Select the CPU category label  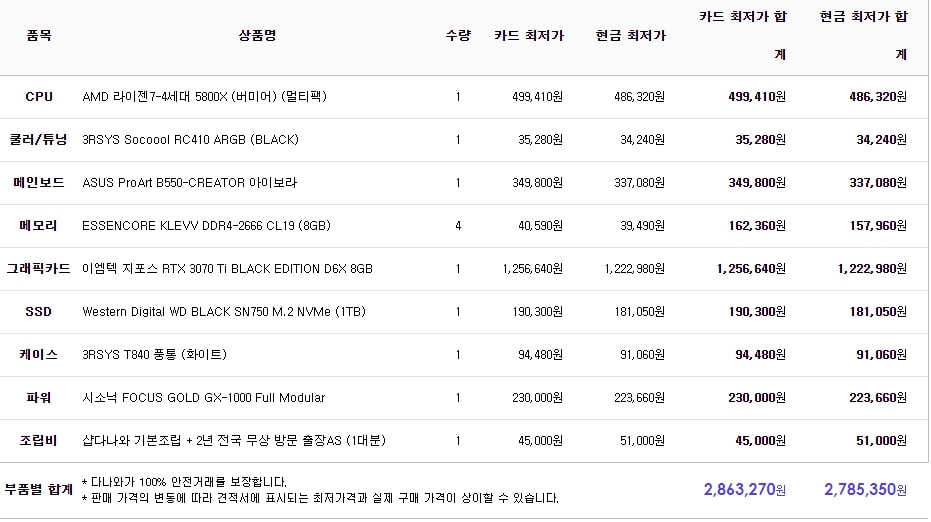point(39,96)
